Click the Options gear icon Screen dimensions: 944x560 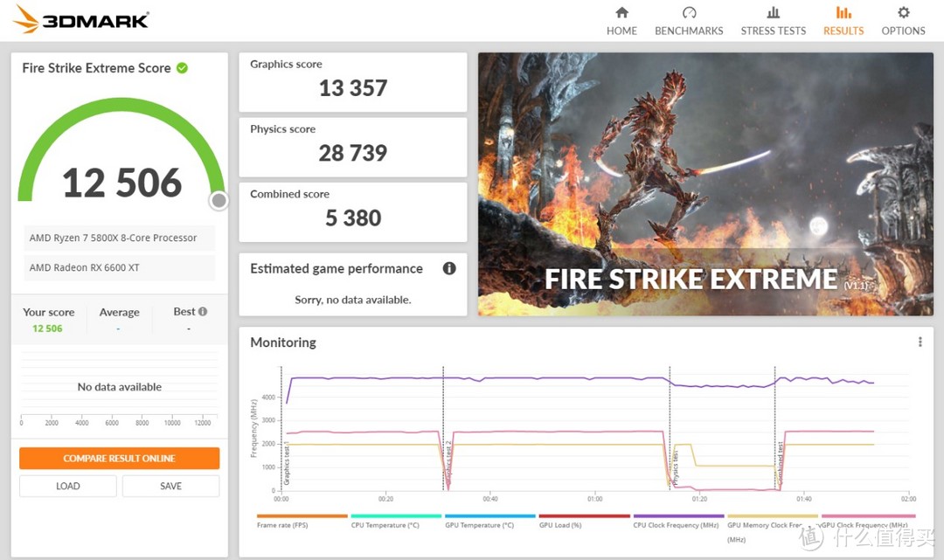903,12
